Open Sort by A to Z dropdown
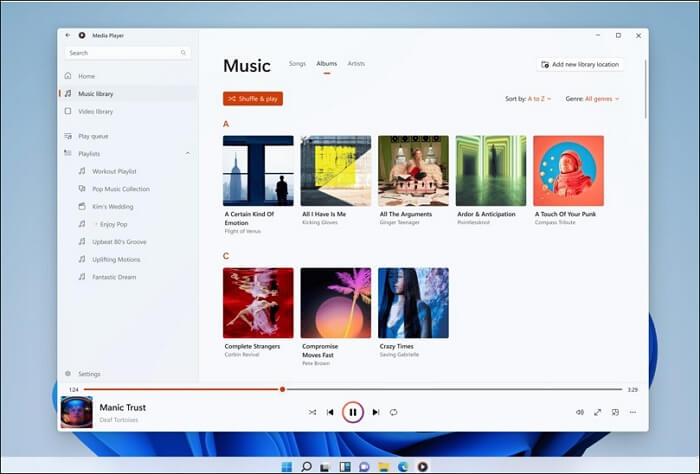This screenshot has height=474, width=700. click(x=528, y=99)
